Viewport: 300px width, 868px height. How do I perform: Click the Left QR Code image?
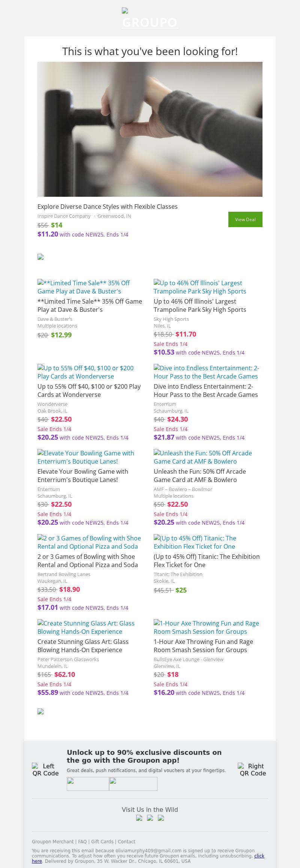(x=45, y=769)
